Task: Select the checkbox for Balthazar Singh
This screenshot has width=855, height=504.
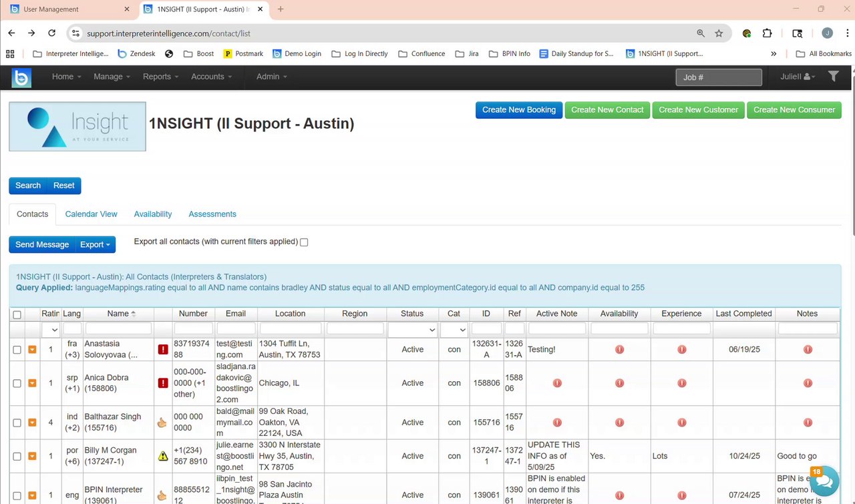Action: (x=17, y=423)
